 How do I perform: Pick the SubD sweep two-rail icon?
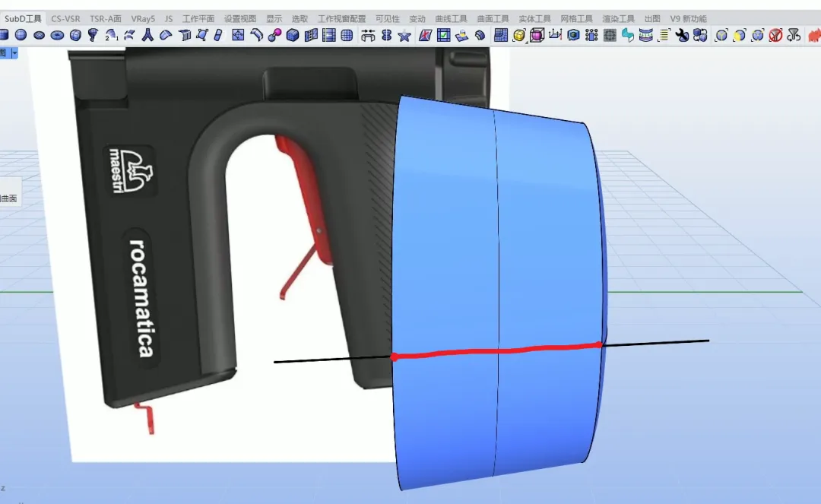click(x=111, y=35)
